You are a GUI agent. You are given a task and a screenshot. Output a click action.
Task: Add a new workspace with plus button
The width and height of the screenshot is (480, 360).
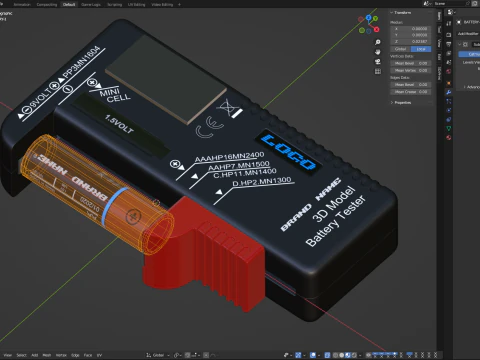pyautogui.click(x=179, y=5)
